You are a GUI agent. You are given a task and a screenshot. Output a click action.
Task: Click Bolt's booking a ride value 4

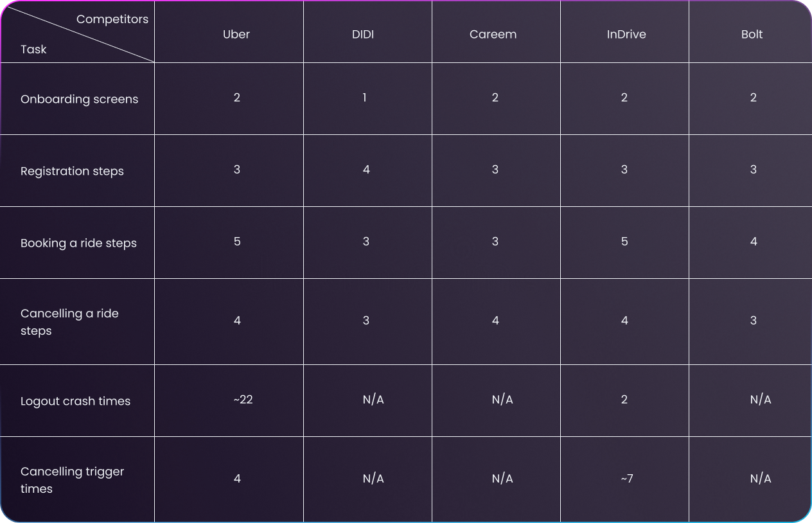tap(754, 242)
